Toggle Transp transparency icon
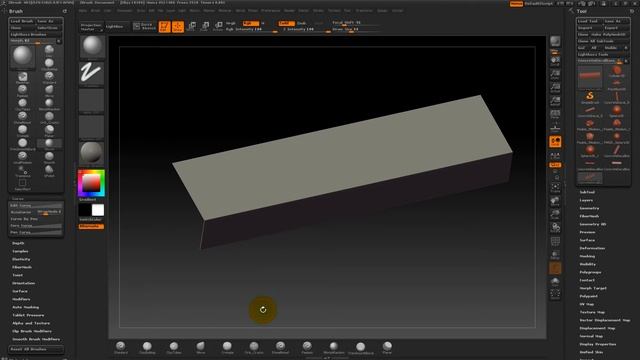This screenshot has width=640, height=360. point(555,255)
